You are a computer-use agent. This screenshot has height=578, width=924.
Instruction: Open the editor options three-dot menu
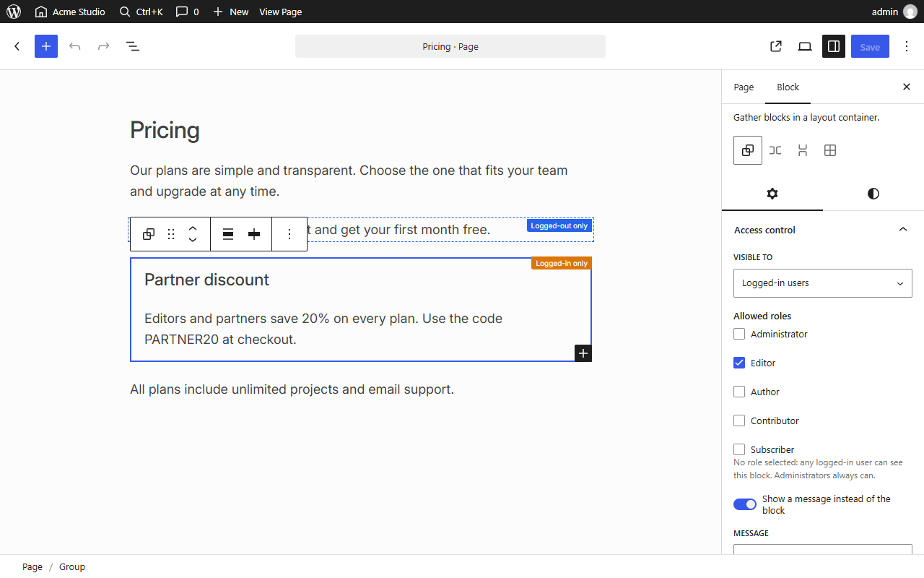(907, 46)
